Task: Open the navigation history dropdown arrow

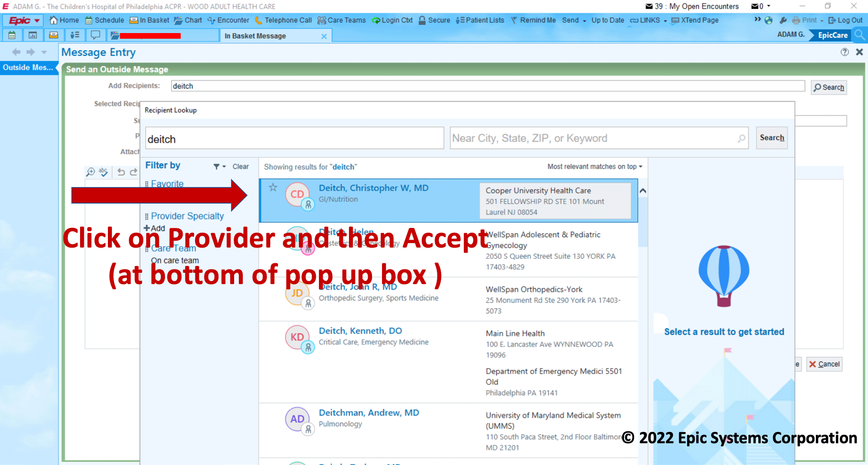Action: tap(44, 53)
